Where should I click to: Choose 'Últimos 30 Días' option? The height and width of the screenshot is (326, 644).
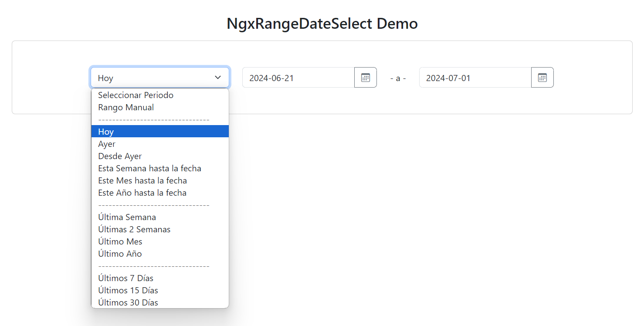pos(160,302)
